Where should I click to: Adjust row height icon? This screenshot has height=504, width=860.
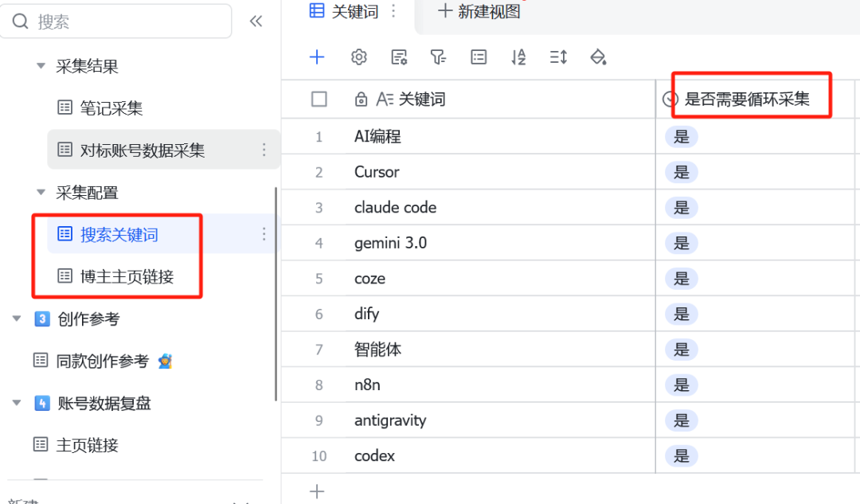(558, 57)
